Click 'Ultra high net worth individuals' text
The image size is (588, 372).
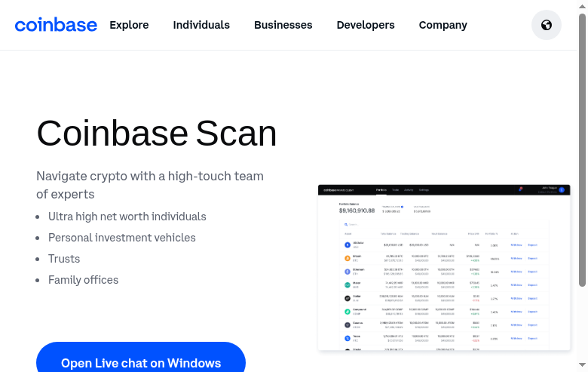click(x=127, y=217)
